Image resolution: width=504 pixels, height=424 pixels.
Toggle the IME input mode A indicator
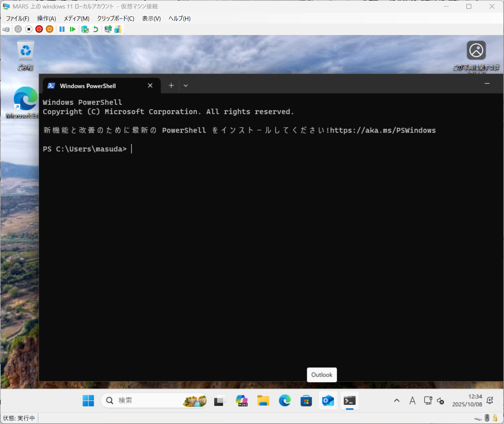(x=412, y=400)
